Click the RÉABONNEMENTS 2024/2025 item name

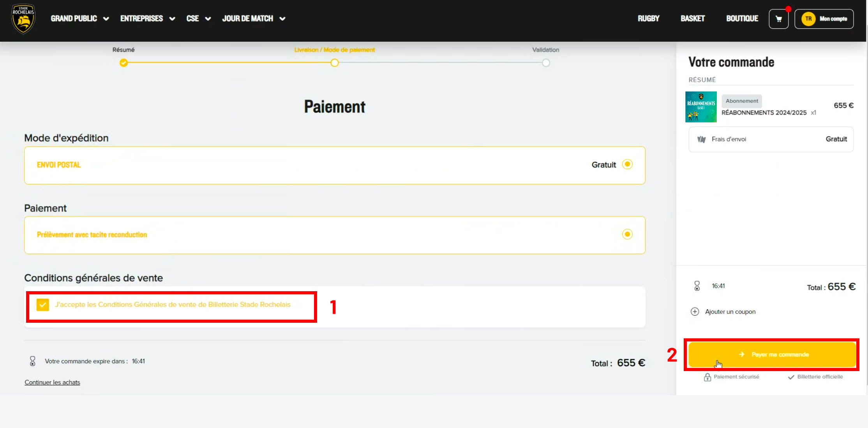pos(764,113)
